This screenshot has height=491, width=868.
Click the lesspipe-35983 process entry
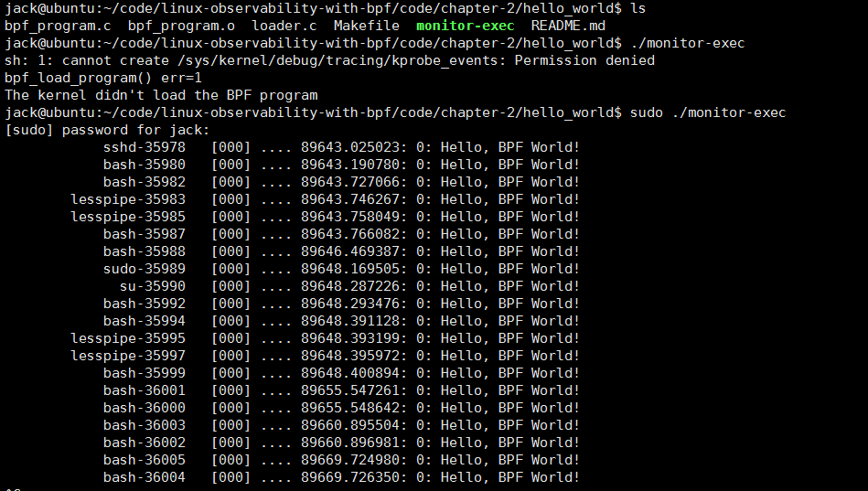tap(128, 199)
